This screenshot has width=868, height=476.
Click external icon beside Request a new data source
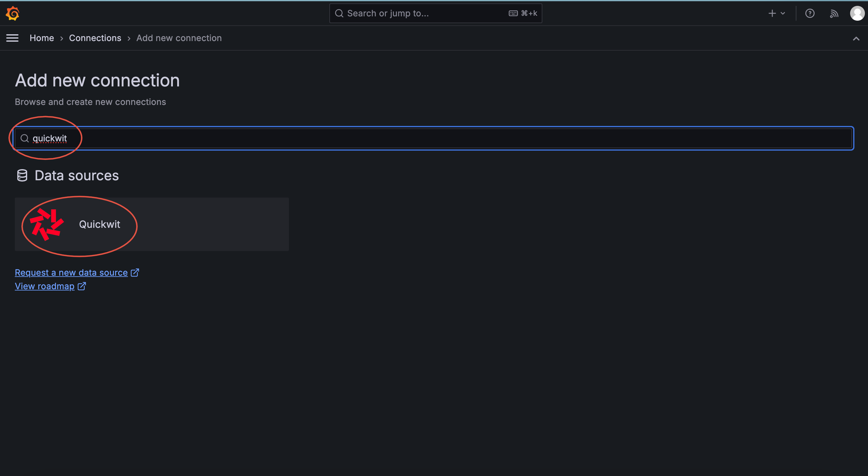[135, 273]
